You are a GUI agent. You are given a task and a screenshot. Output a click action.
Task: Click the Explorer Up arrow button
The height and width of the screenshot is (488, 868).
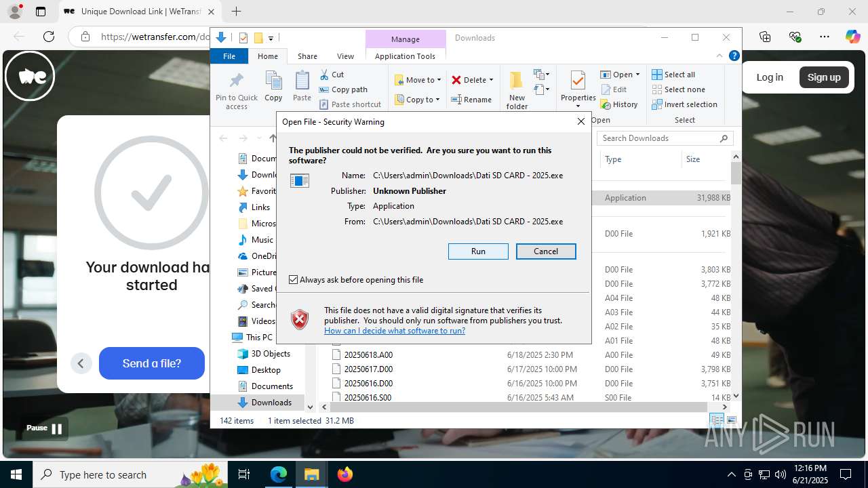point(273,138)
